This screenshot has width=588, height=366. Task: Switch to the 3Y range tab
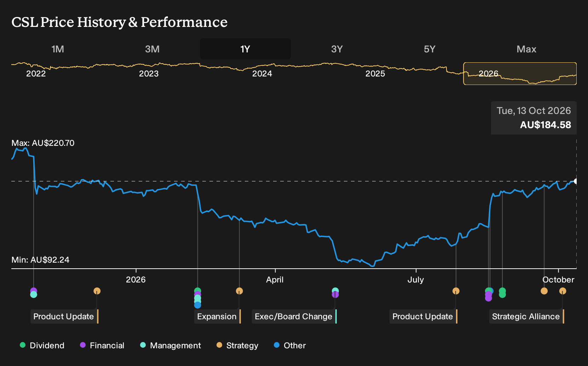pyautogui.click(x=337, y=49)
